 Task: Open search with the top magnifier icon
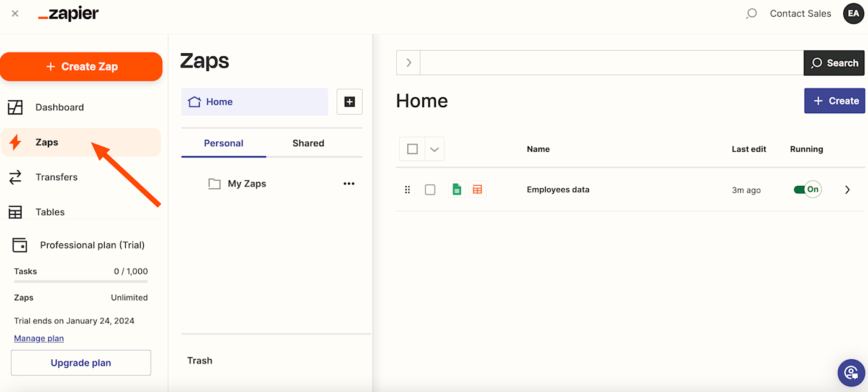point(751,14)
